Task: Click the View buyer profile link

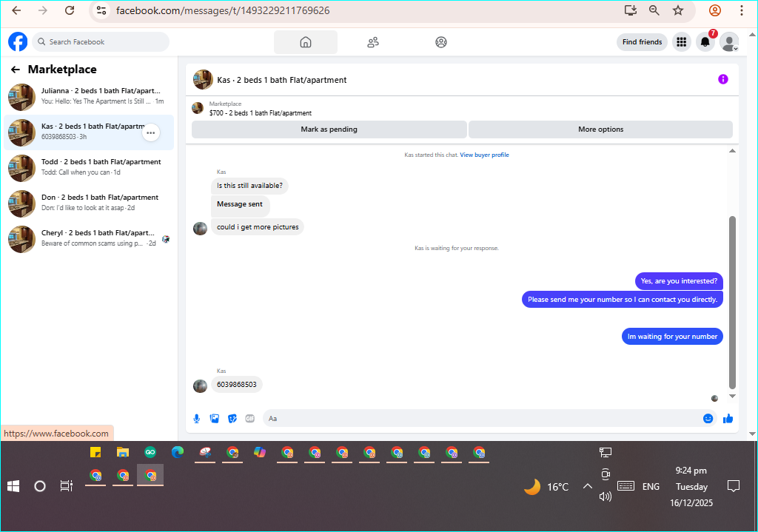Action: (484, 155)
